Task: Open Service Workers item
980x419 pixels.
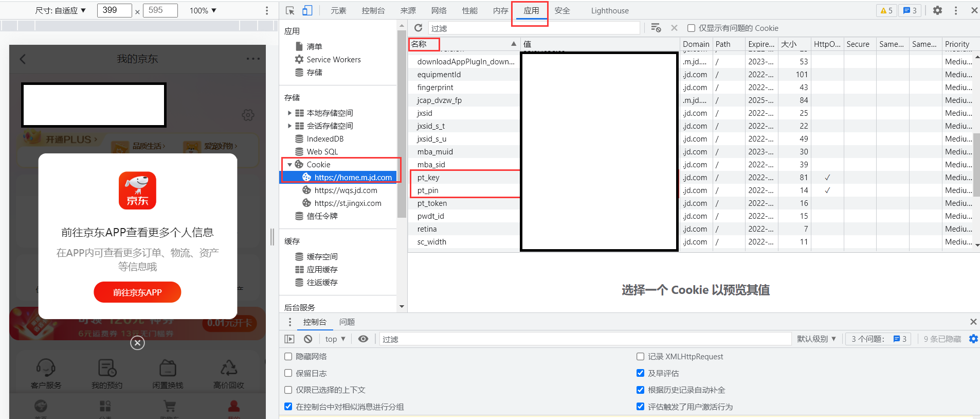Action: [334, 60]
